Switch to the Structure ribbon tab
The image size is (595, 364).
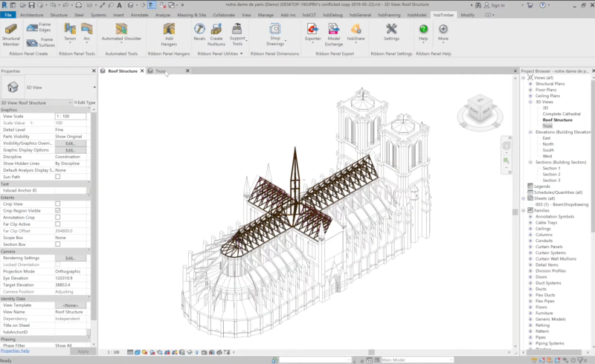(x=59, y=15)
